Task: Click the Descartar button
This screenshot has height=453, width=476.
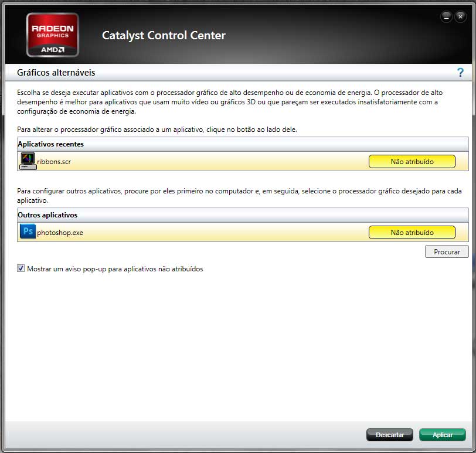Action: pos(390,435)
